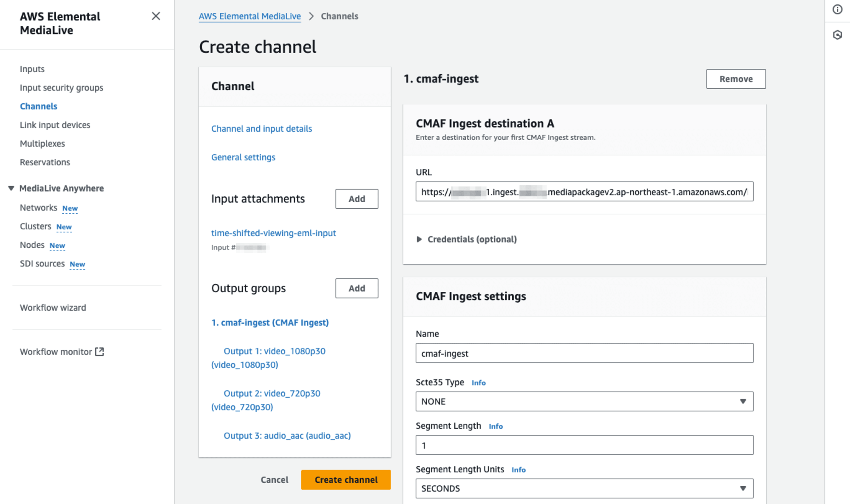
Task: Remove the cmaf-ingest output group
Action: point(736,79)
